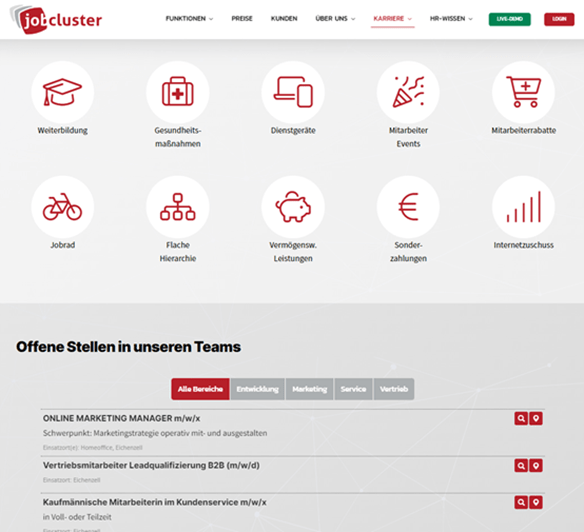The height and width of the screenshot is (532, 584).
Task: Click the Internetzuschuss signal bars icon
Action: 523,207
